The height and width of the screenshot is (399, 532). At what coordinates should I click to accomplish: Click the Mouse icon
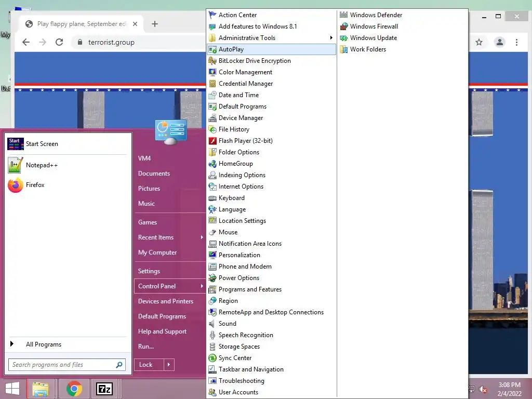(x=212, y=232)
